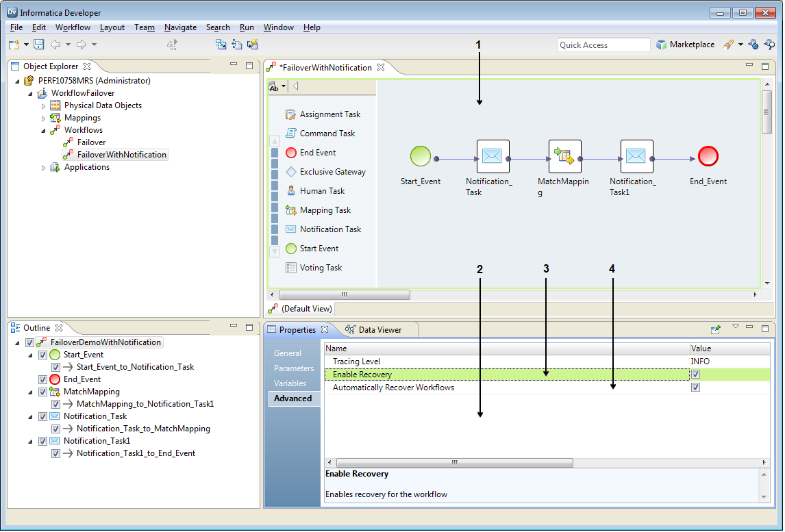The image size is (785, 532).
Task: Pick Exclusive Gateway from the palette
Action: pyautogui.click(x=332, y=172)
